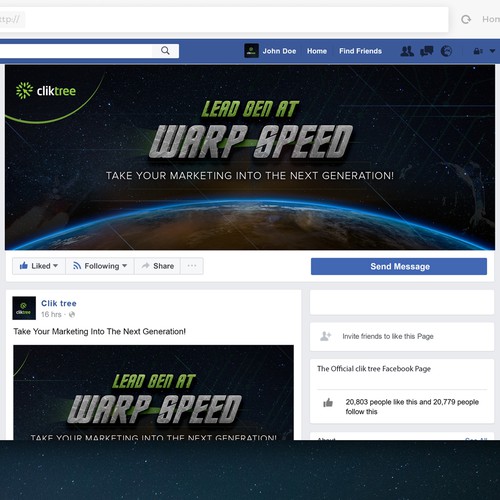Open the Following dropdown
500x500 pixels.
tap(100, 266)
